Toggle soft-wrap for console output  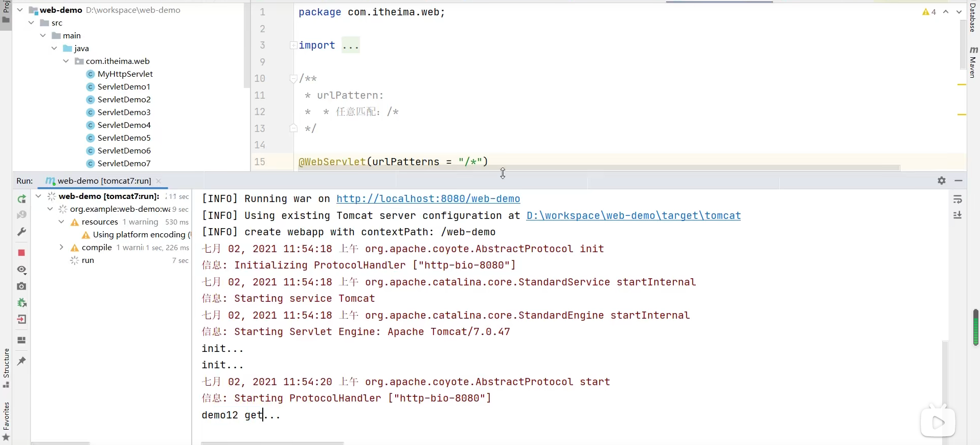click(x=958, y=199)
